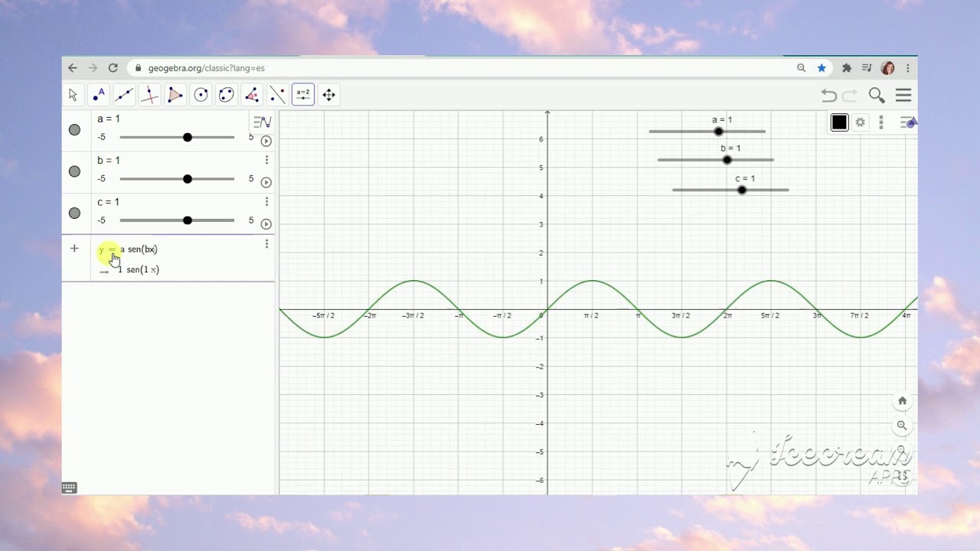Open the GeoGebra hamburger main menu
This screenshot has height=551, width=980.
903,96
